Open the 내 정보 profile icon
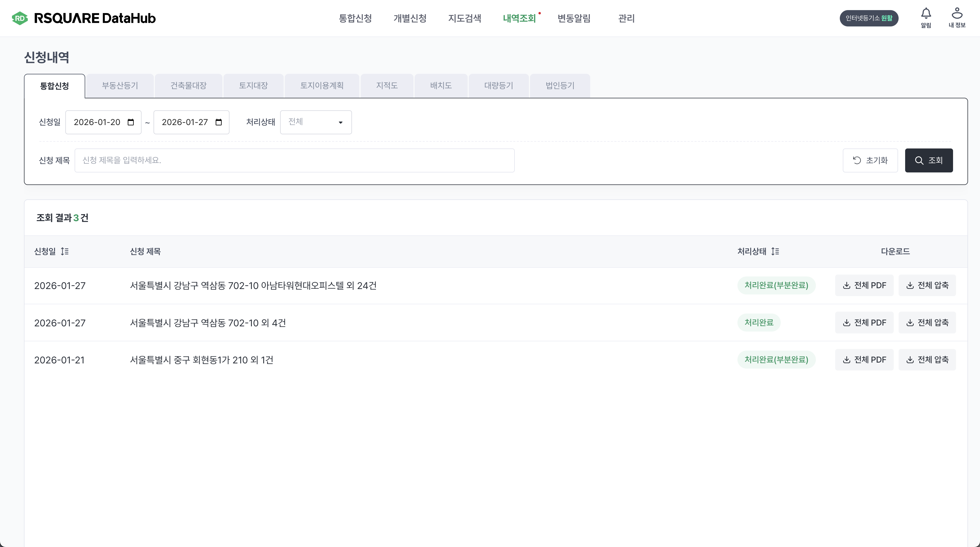980x547 pixels. point(957,14)
